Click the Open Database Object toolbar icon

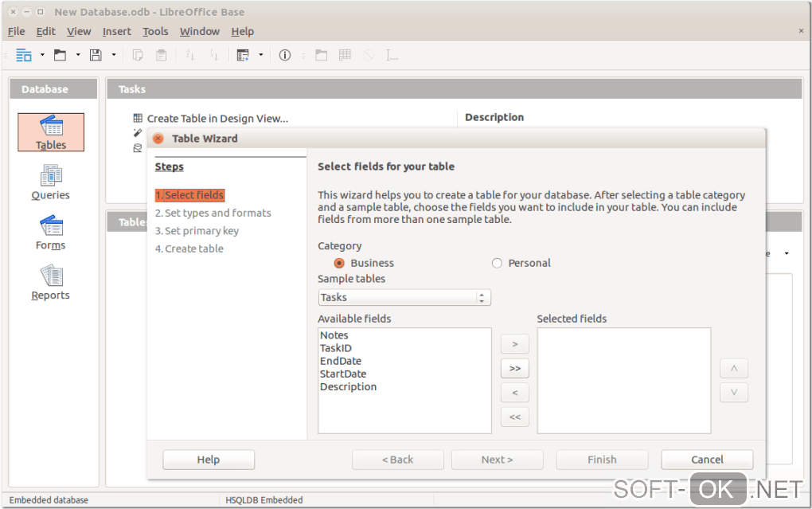321,55
